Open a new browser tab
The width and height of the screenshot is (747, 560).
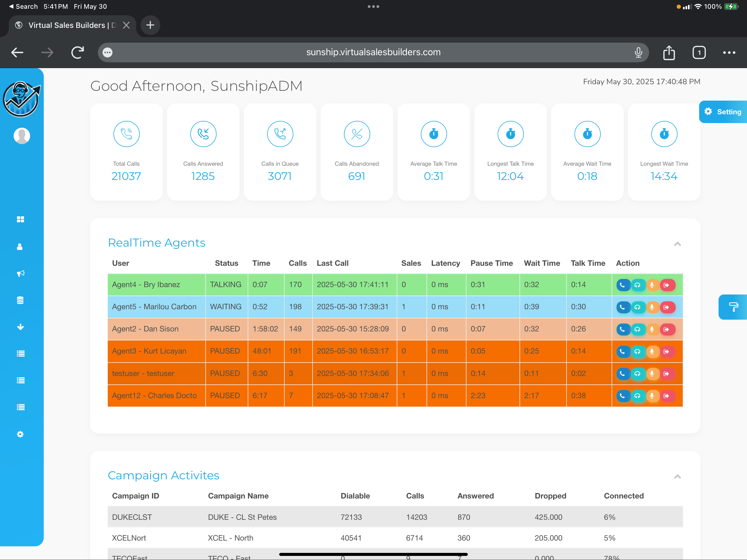[x=150, y=25]
